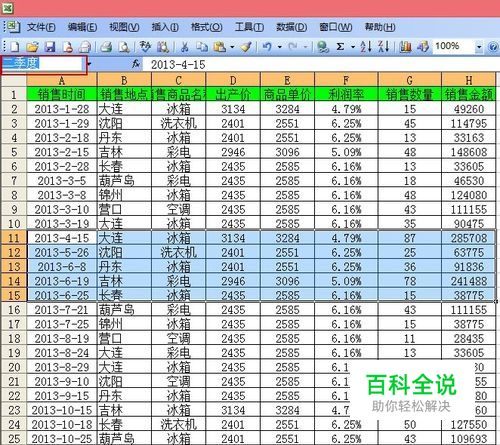500x445 pixels.
Task: Select column H header
Action: pos(469,80)
